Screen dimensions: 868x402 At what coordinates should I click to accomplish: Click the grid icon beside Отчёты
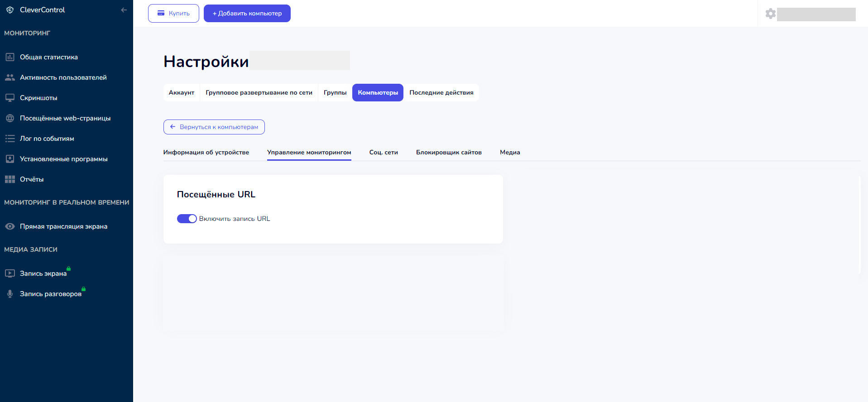pos(10,179)
